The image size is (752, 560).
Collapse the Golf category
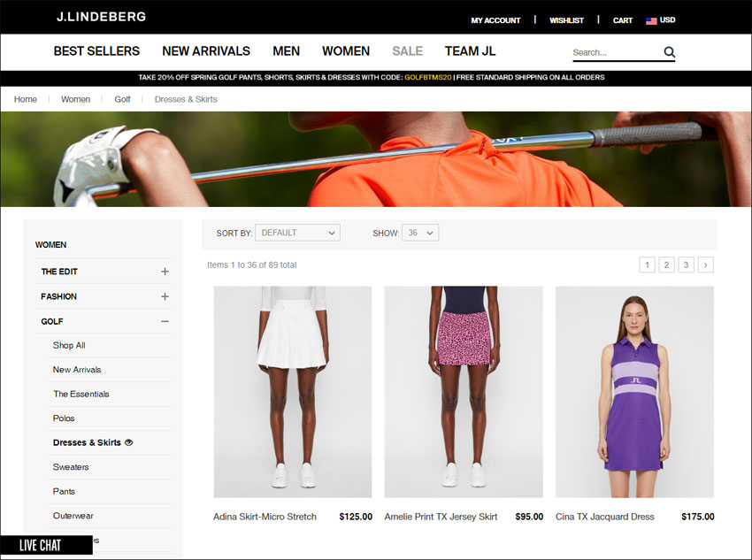click(x=165, y=321)
